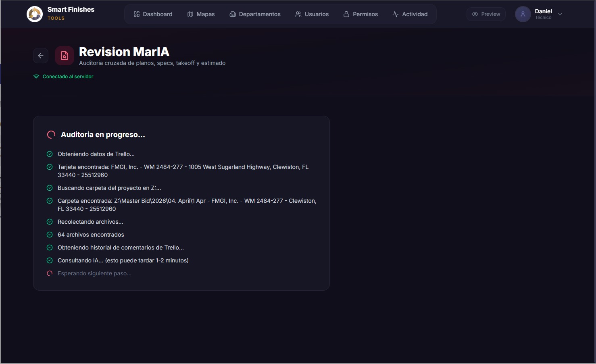This screenshot has height=364, width=596.
Task: Go to the Usuarios section
Action: click(x=312, y=14)
